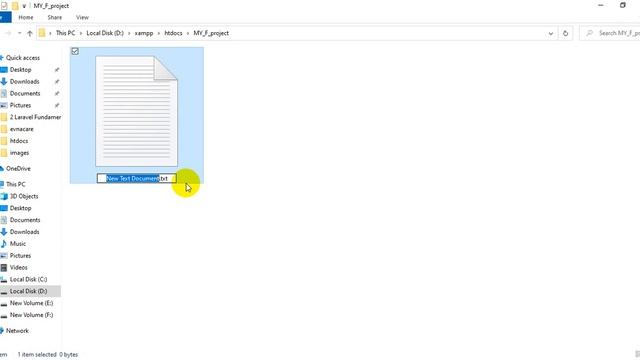
Task: Open New Volume (E:) drive
Action: tap(31, 303)
